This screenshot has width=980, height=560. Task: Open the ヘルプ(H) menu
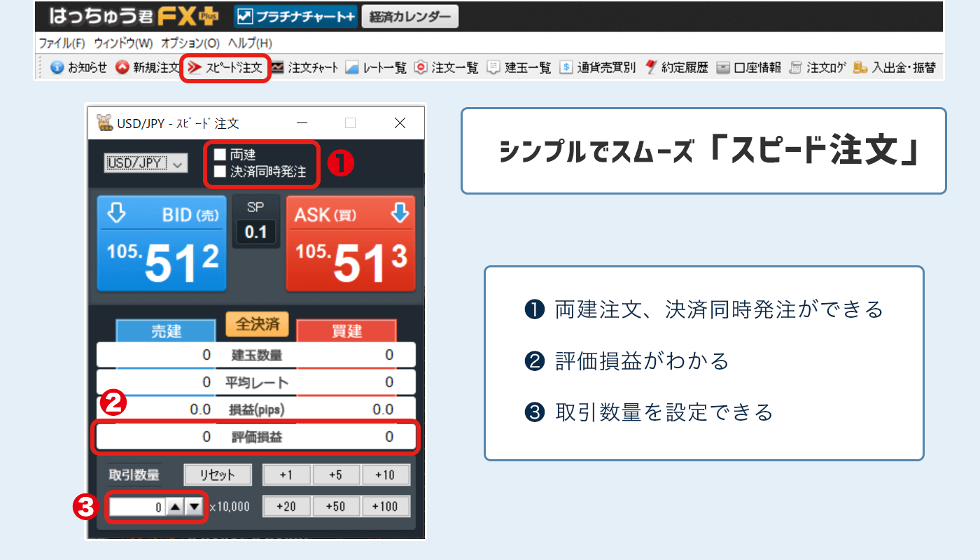coord(250,43)
